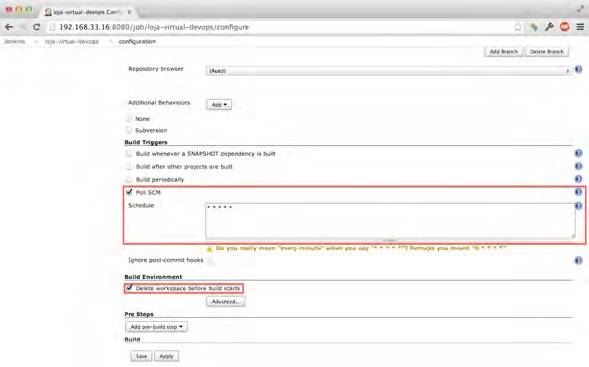Click the Build Triggers section heading
The height and width of the screenshot is (367, 589).
[146, 142]
